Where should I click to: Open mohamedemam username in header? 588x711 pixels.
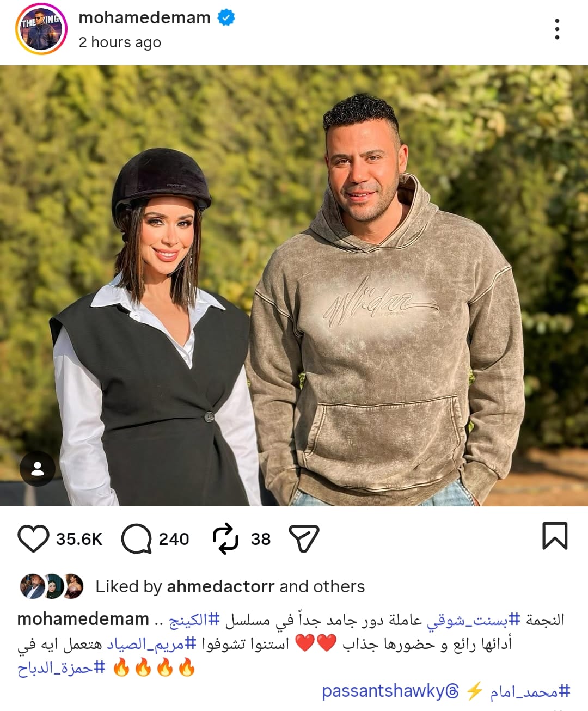144,18
